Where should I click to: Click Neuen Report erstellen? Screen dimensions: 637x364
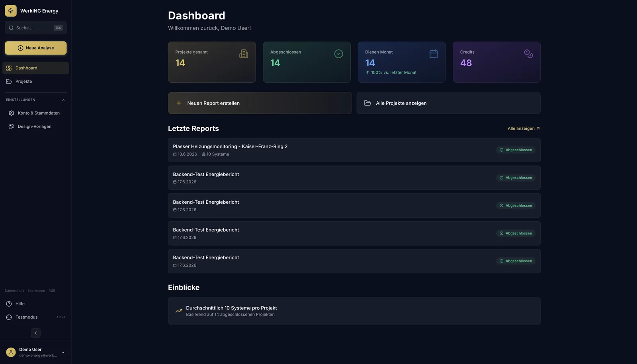coord(260,103)
